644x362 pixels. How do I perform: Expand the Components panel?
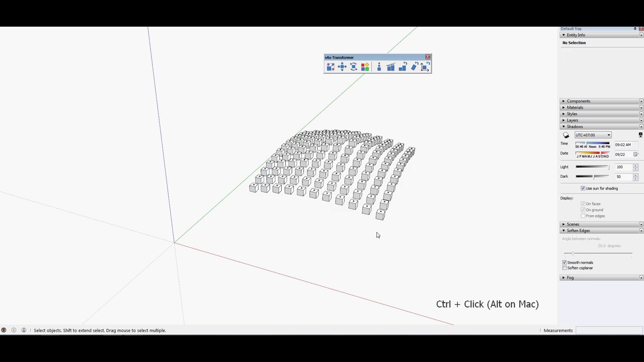pos(563,101)
